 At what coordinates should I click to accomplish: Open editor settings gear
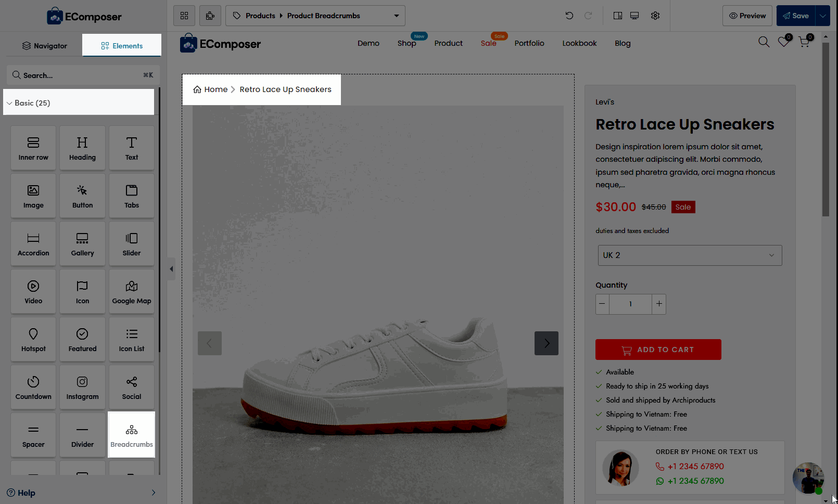pos(655,16)
